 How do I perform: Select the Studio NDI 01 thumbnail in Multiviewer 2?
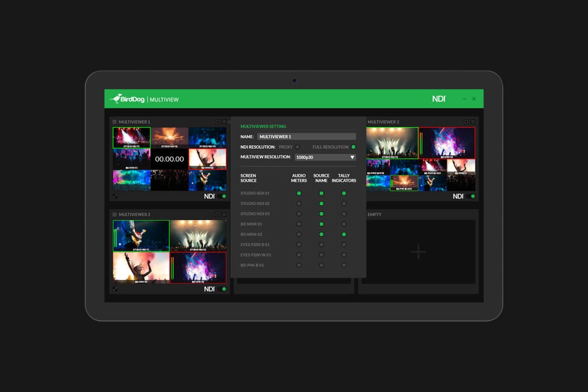click(x=141, y=236)
